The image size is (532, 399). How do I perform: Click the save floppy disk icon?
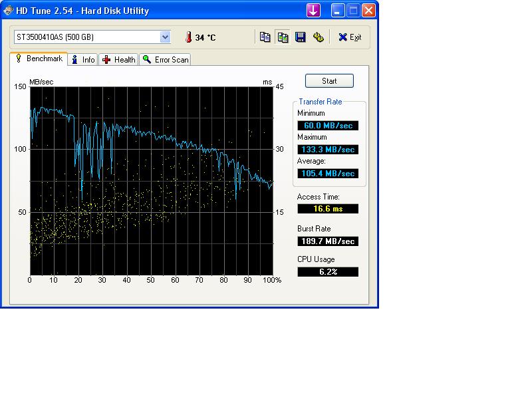(x=301, y=37)
